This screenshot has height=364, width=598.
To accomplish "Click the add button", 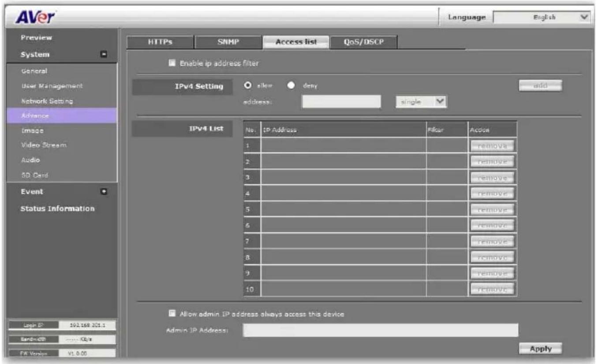I will [541, 86].
